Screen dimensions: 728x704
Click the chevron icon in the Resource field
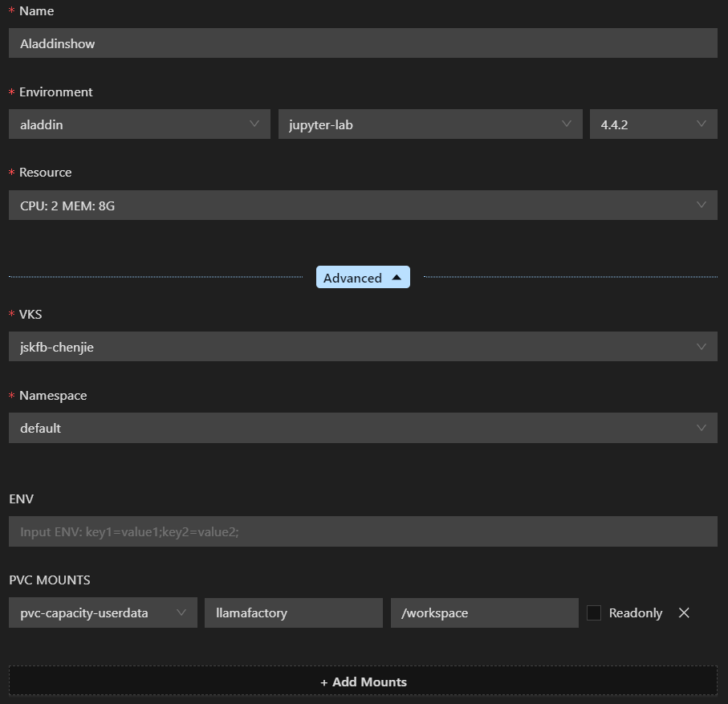point(702,205)
